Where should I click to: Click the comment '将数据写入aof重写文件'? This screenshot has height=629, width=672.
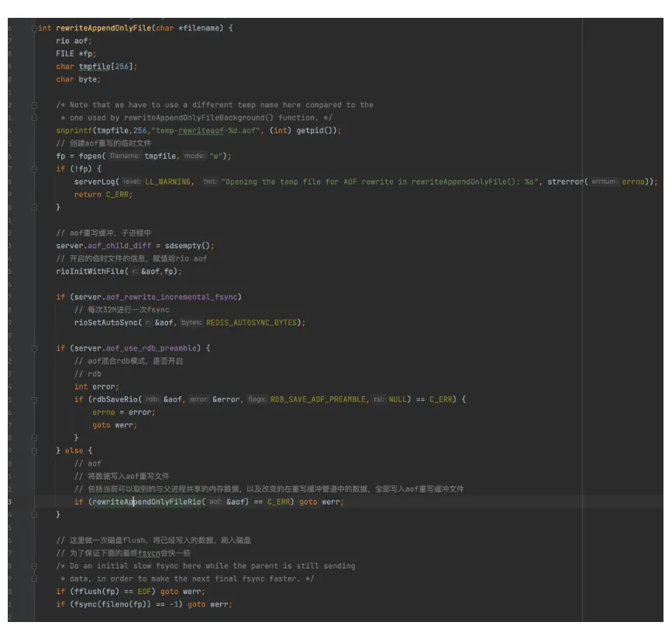point(122,476)
